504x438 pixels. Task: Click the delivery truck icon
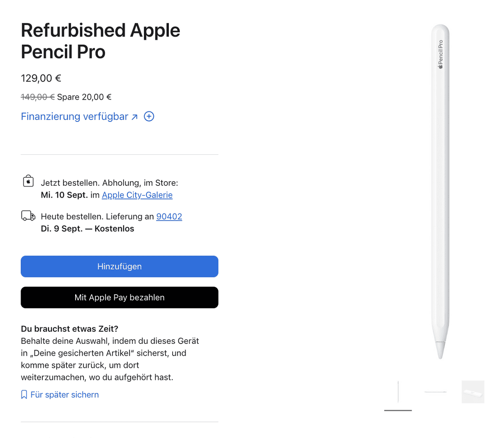[x=28, y=216]
